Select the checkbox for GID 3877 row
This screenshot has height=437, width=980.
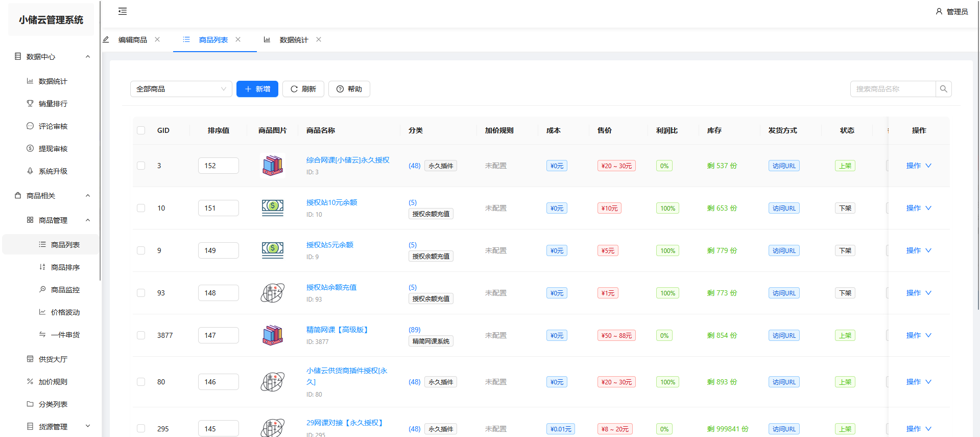click(x=141, y=335)
